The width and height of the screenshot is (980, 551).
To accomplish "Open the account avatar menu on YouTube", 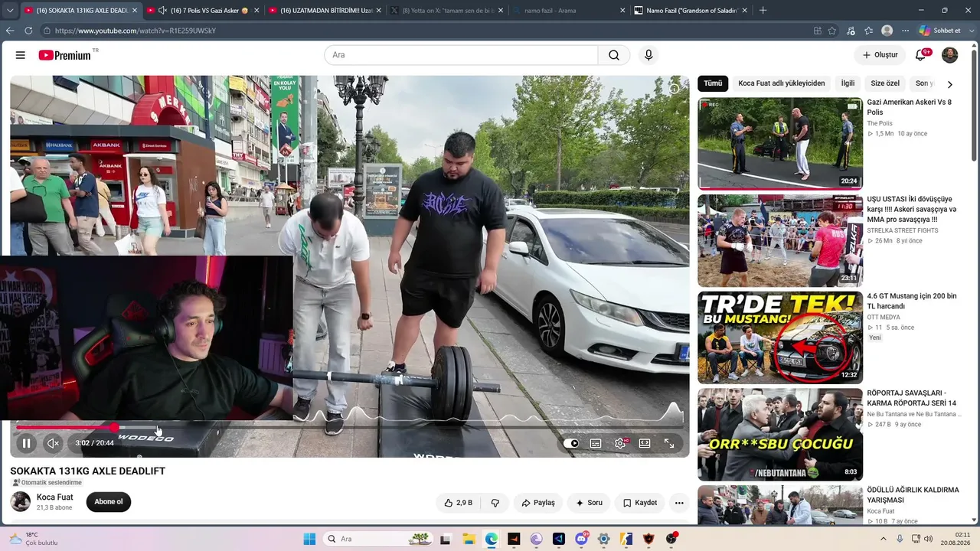I will click(x=949, y=55).
